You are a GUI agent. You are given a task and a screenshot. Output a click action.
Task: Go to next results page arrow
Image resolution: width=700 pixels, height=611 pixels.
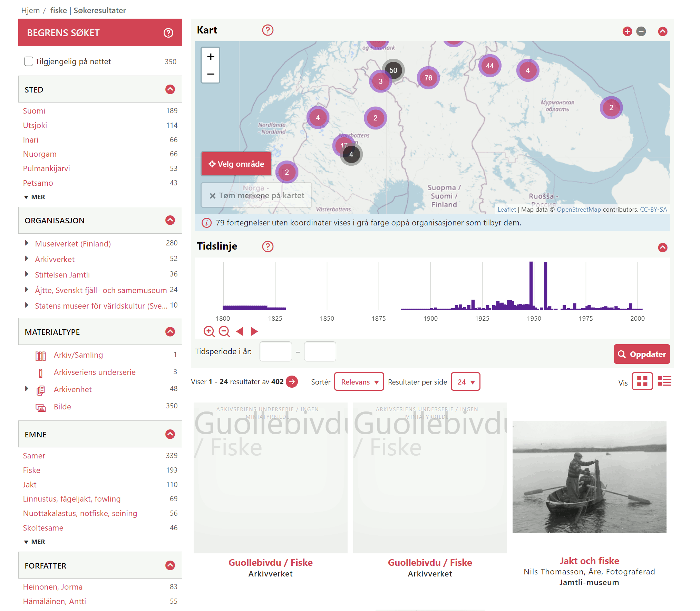[292, 381]
